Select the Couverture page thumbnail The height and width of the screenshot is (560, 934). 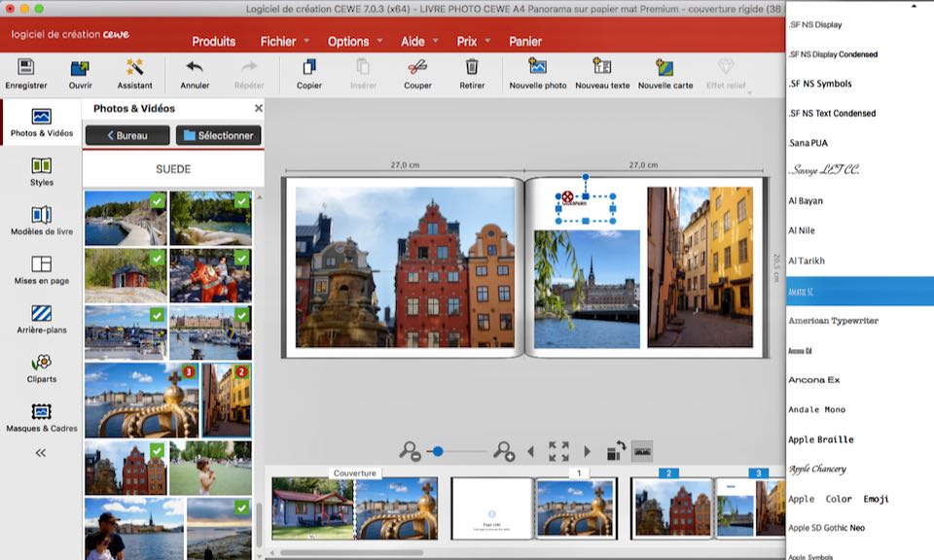point(355,507)
